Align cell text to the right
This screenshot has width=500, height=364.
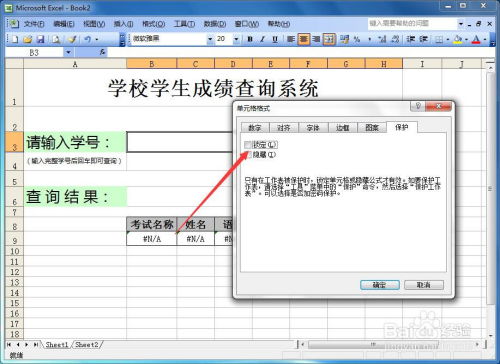316,39
